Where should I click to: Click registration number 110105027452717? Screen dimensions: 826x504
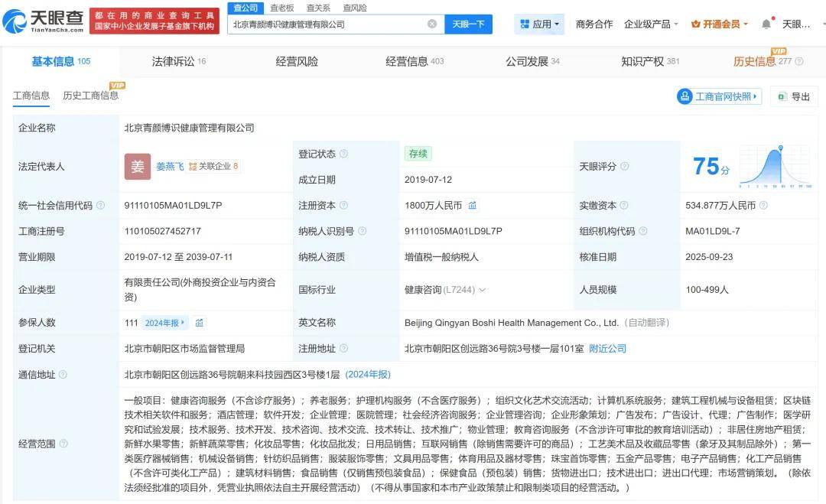click(x=162, y=231)
